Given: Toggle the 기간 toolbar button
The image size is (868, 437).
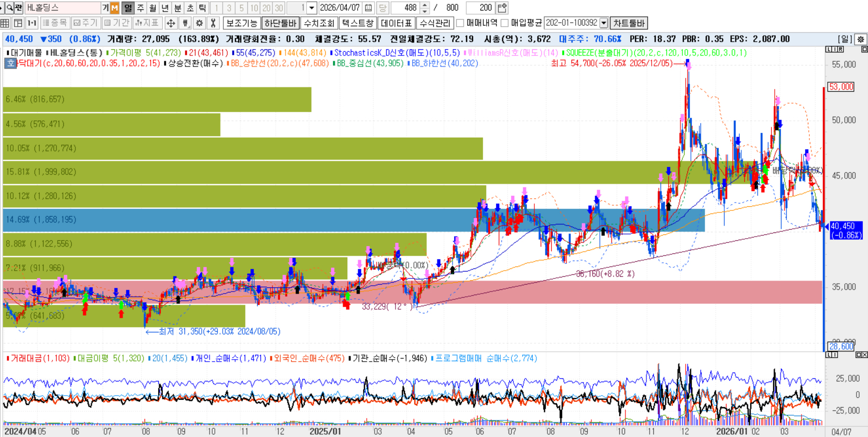Looking at the screenshot, I should 116,23.
